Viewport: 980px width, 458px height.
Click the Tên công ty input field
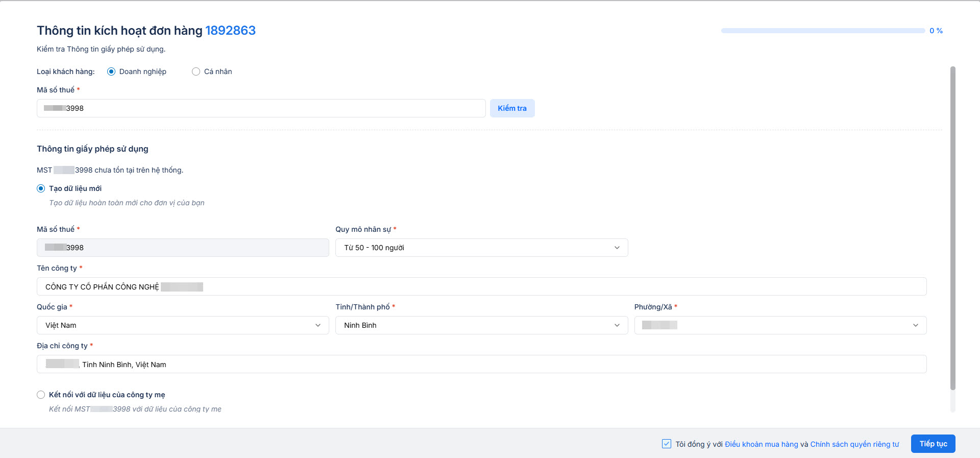click(x=481, y=286)
